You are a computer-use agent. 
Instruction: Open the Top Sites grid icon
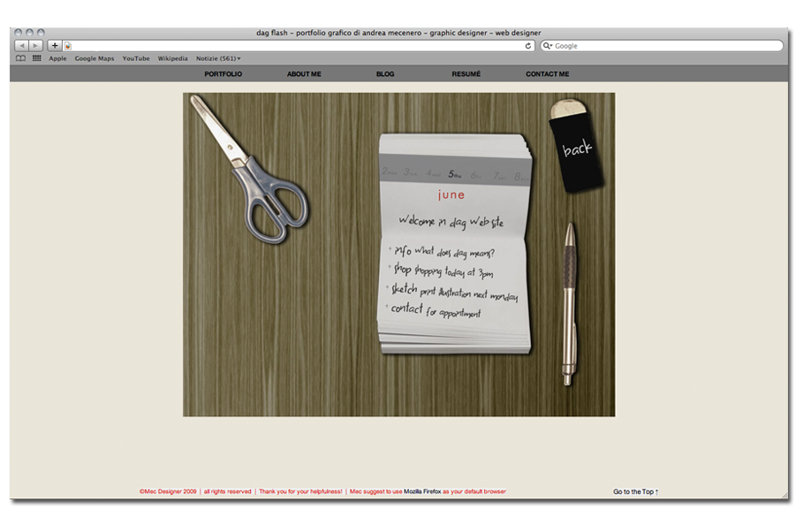[35, 58]
